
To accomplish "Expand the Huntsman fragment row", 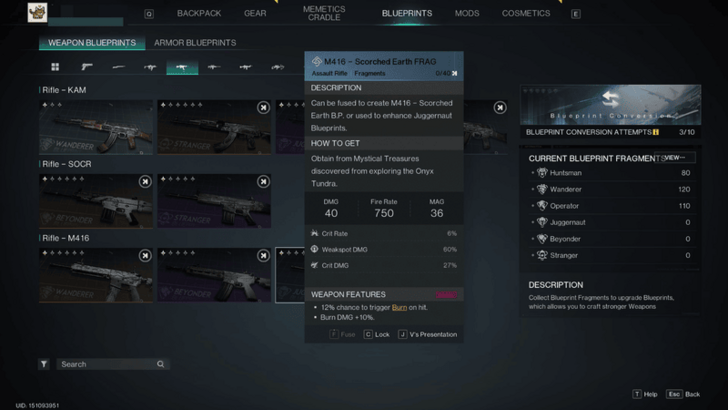I will click(533, 173).
